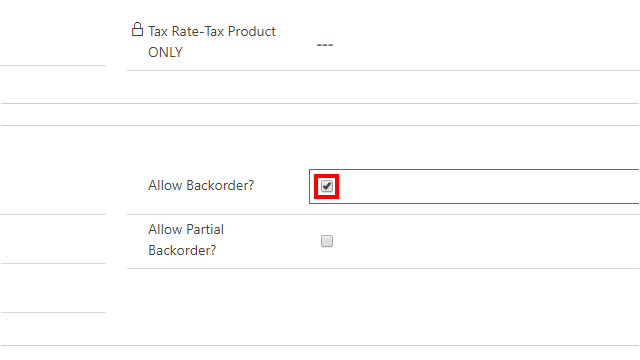This screenshot has width=640, height=360.
Task: Select the Tax Rate-Tax Product ONLY label
Action: 211,42
